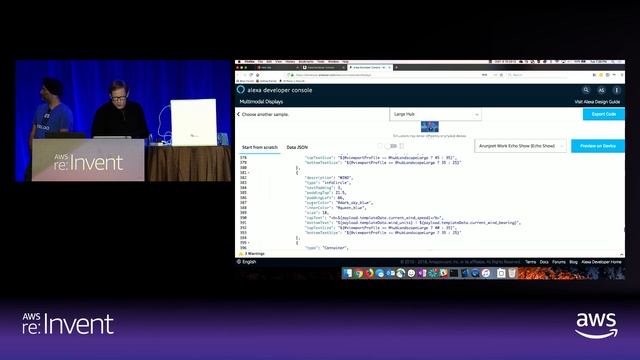Viewport: 640px width, 360px height.
Task: Click the back arrow beside Choose another sample
Action: tap(238, 114)
